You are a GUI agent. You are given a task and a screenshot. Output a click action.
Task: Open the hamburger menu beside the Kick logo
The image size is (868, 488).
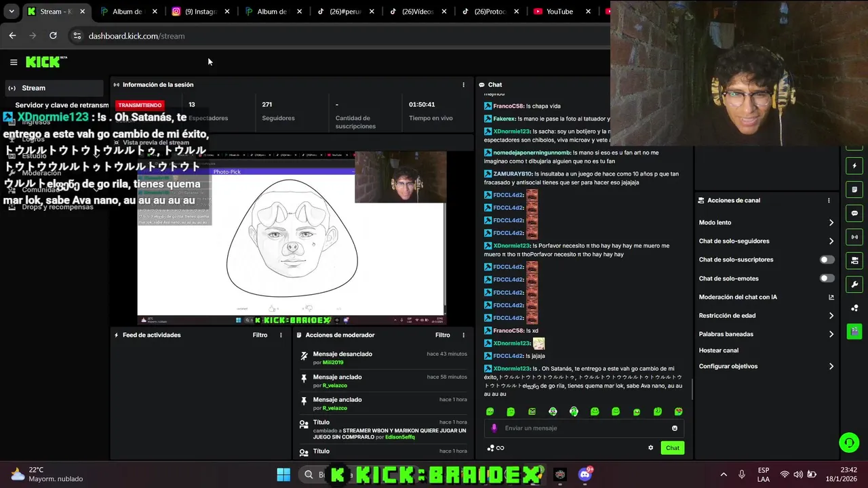point(14,62)
